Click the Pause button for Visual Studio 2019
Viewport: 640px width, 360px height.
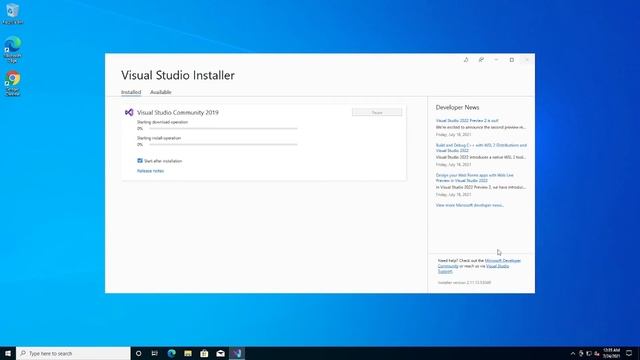[x=377, y=112]
